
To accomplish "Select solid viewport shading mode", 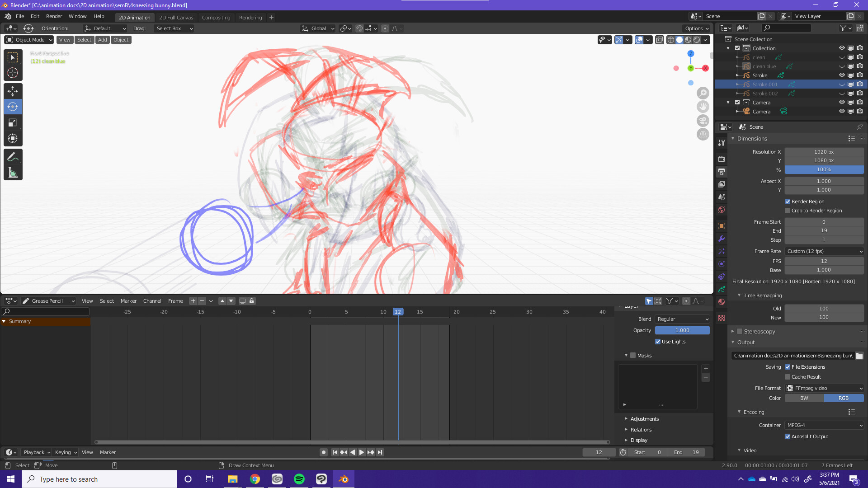I will (x=679, y=40).
